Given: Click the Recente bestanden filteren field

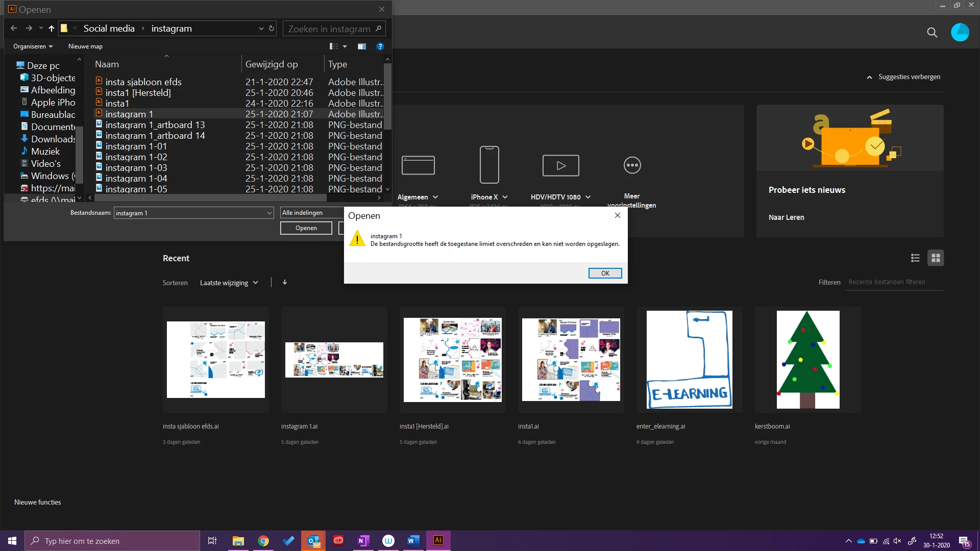Looking at the screenshot, I should [x=893, y=282].
